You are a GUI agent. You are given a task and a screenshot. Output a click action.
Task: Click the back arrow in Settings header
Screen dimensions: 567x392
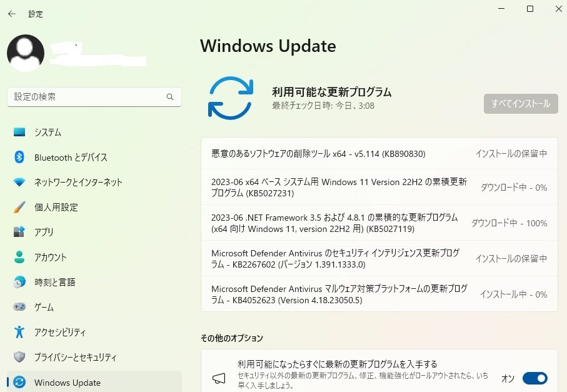point(12,14)
